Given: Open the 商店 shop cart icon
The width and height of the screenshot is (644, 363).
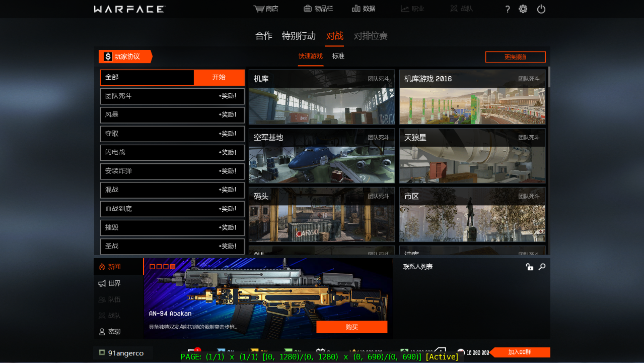Looking at the screenshot, I should point(259,9).
